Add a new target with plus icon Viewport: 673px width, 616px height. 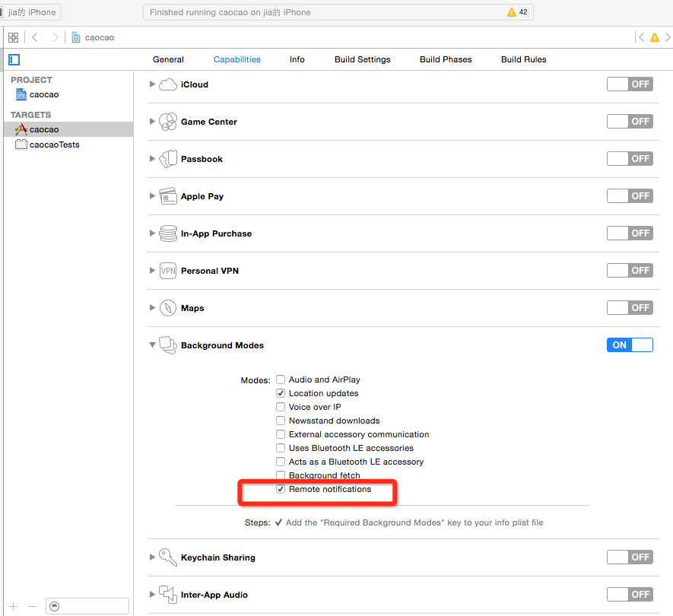point(13,606)
